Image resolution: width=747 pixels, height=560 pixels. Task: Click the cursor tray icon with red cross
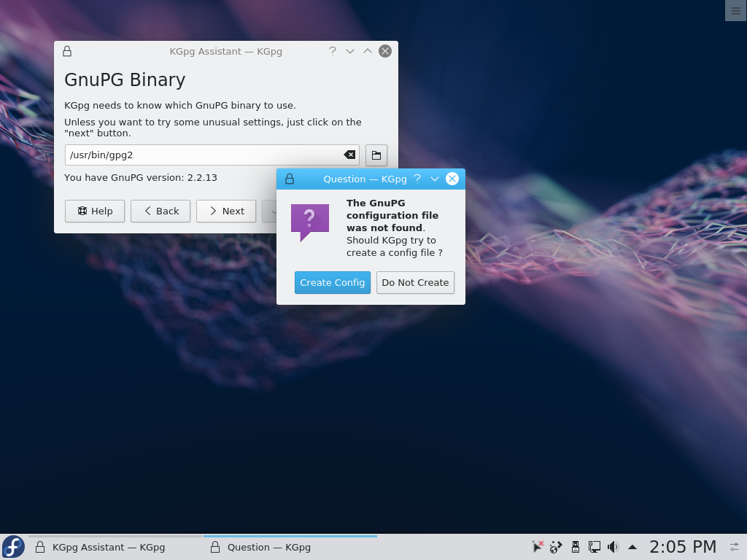(538, 547)
